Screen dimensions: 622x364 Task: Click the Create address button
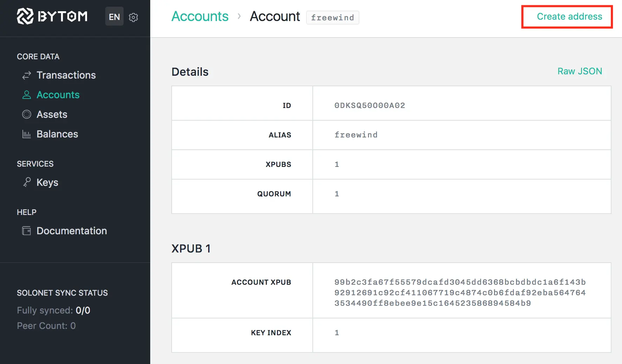(x=569, y=16)
